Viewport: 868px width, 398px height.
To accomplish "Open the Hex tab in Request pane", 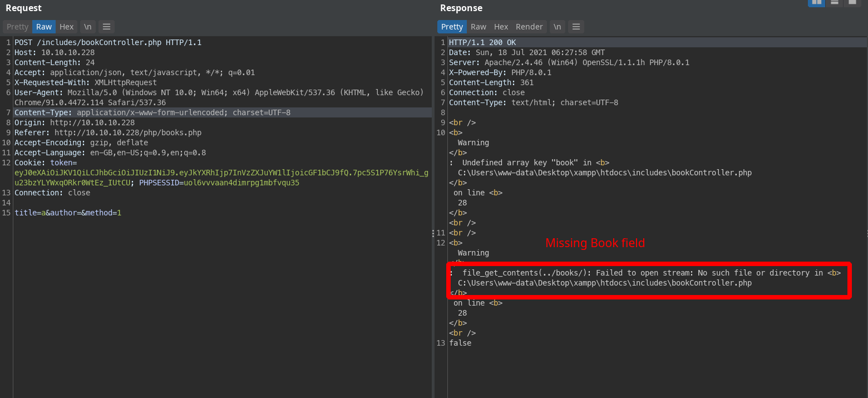I will tap(67, 27).
